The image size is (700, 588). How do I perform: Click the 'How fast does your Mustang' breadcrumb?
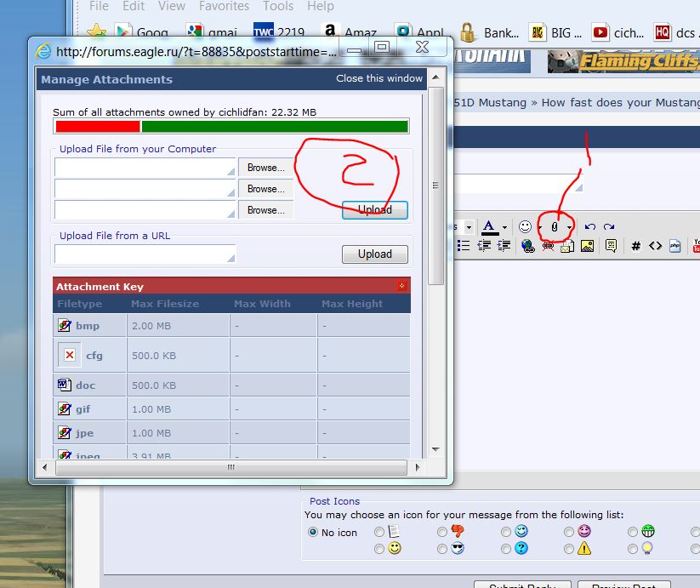pos(621,103)
